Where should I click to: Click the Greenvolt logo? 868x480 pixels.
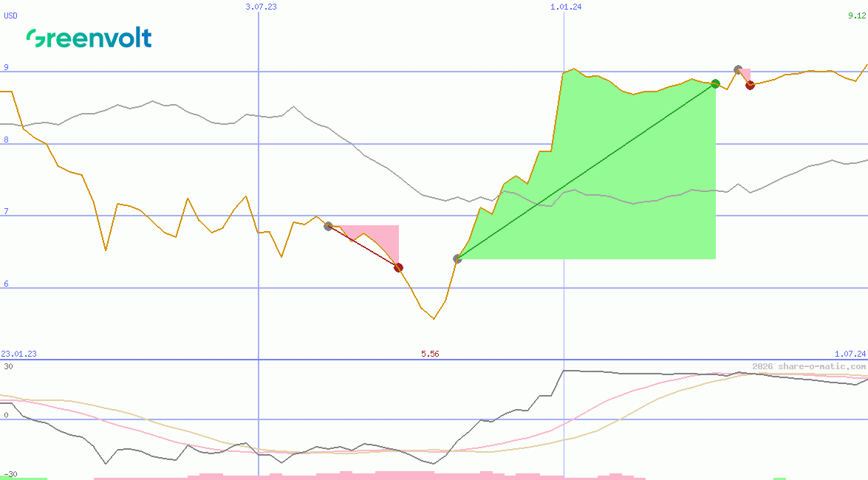pyautogui.click(x=89, y=38)
